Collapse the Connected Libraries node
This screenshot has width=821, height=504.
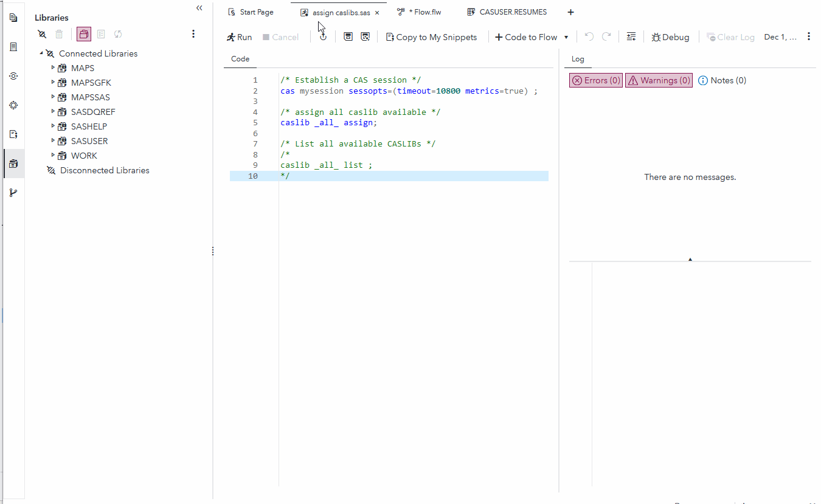click(41, 54)
